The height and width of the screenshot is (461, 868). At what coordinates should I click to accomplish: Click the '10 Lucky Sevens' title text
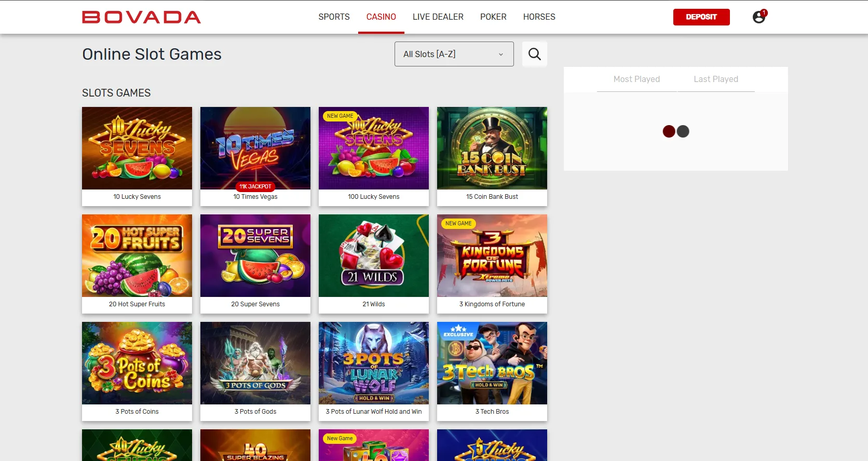tap(137, 197)
